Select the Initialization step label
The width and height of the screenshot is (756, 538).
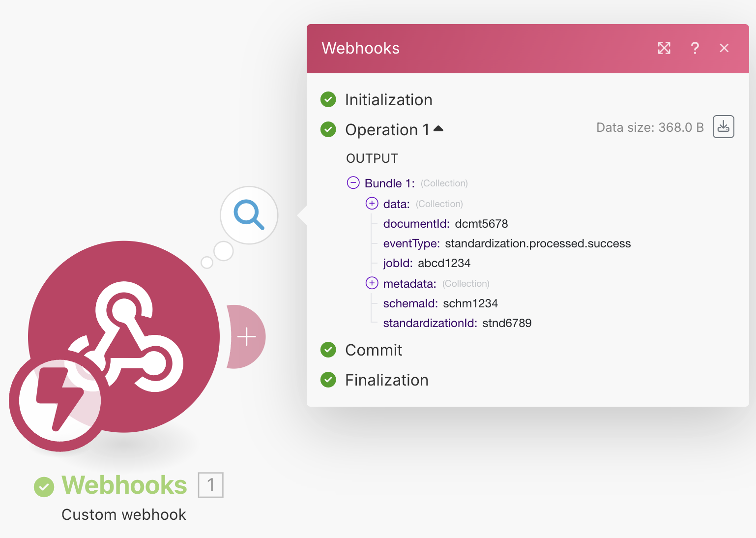click(389, 100)
